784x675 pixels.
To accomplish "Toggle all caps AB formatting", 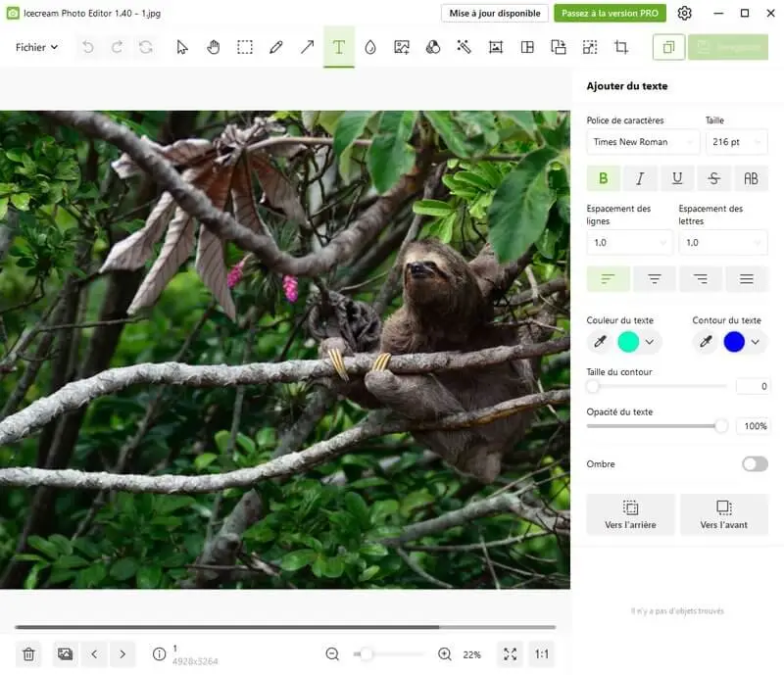I will (x=751, y=178).
